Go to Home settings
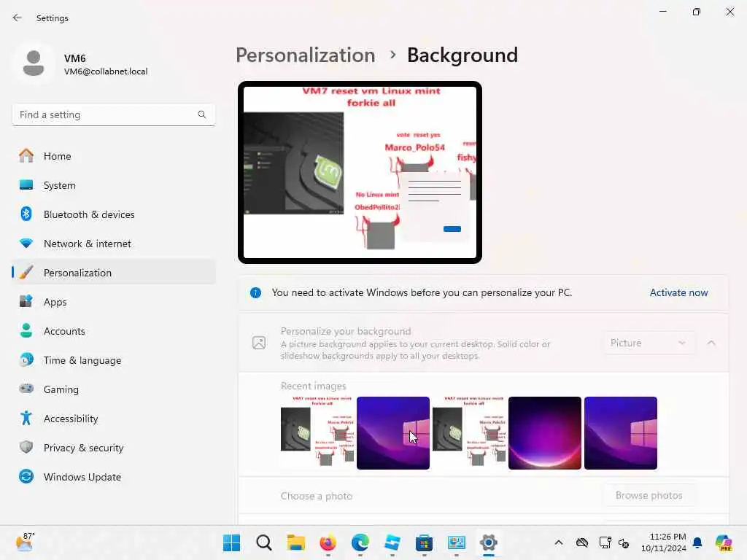 tap(113, 156)
